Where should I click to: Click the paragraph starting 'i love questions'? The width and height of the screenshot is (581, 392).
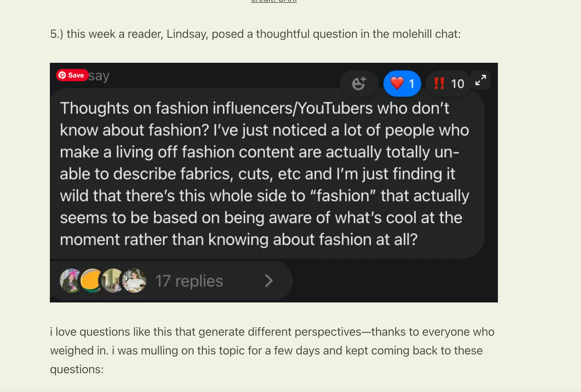point(272,350)
